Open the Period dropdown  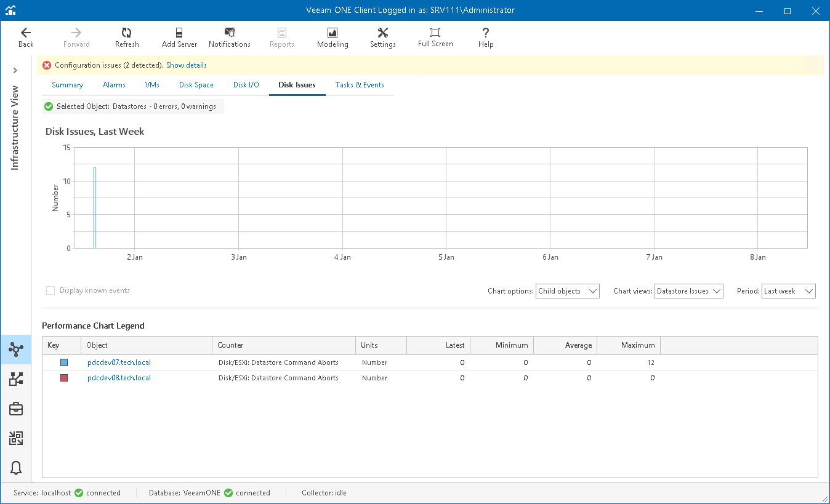point(789,291)
